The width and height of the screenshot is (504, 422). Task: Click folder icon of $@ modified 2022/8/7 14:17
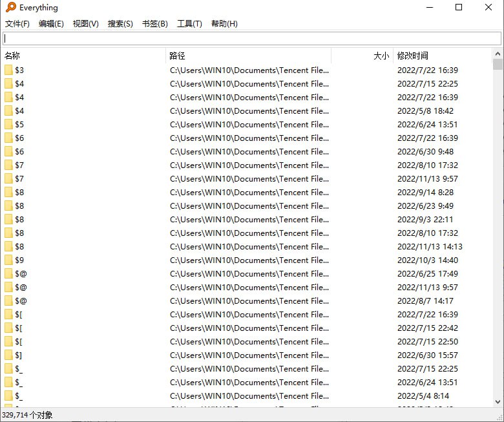pyautogui.click(x=8, y=301)
